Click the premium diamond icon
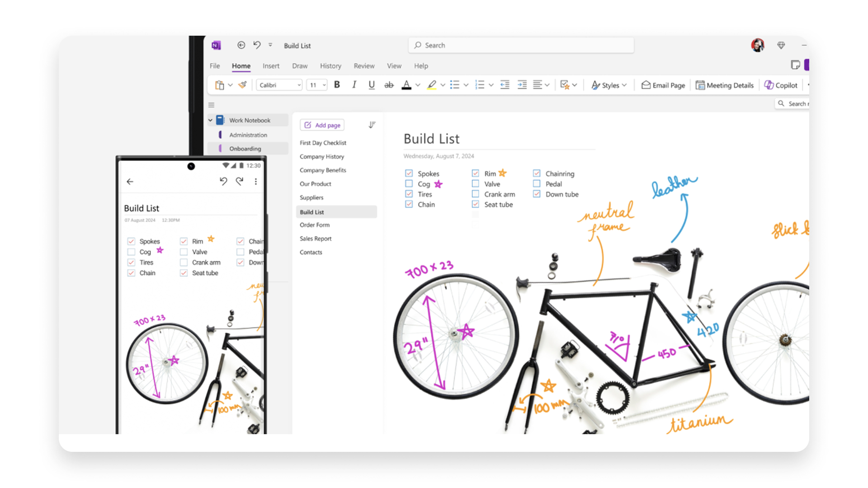Viewport: 868px width, 488px height. 781,45
